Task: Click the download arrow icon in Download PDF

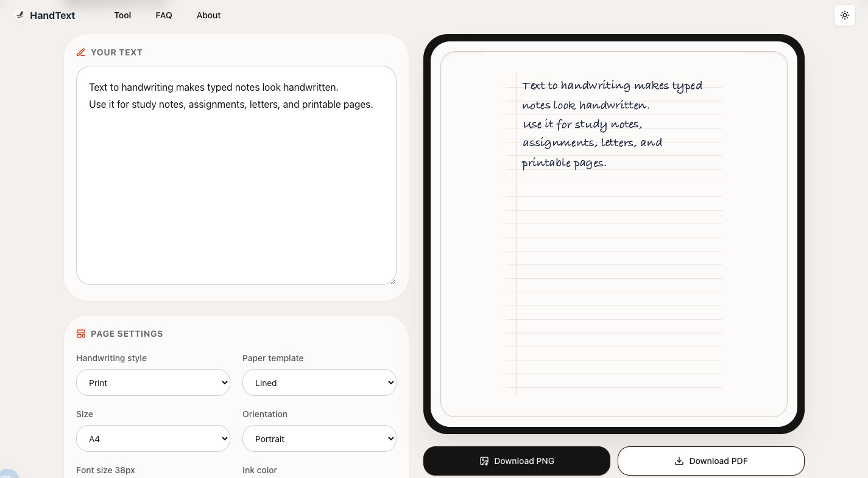Action: 679,461
